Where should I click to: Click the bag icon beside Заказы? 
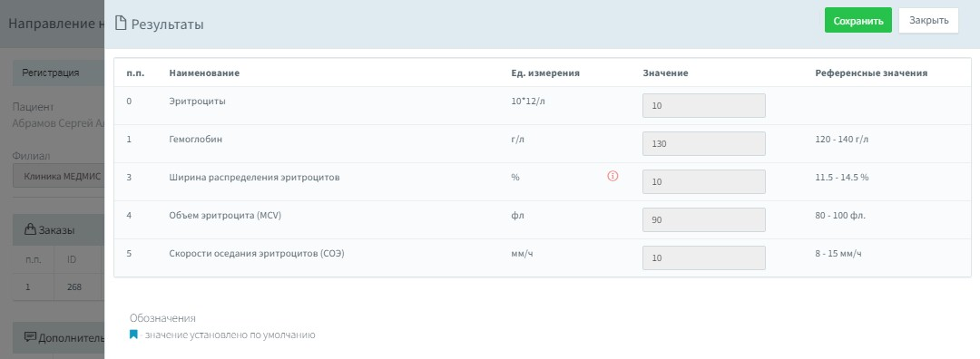pyautogui.click(x=30, y=229)
